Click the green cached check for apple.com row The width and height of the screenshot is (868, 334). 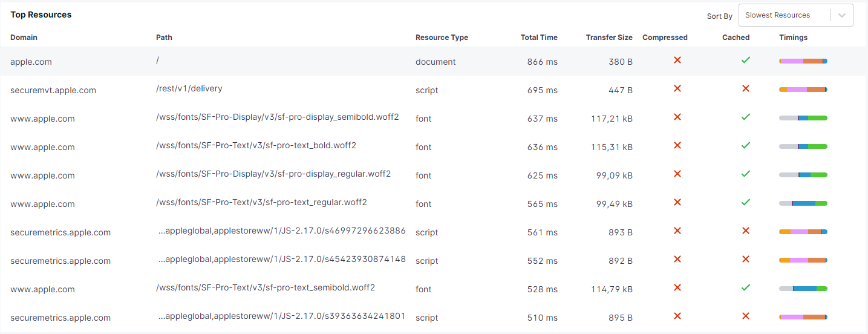click(746, 60)
